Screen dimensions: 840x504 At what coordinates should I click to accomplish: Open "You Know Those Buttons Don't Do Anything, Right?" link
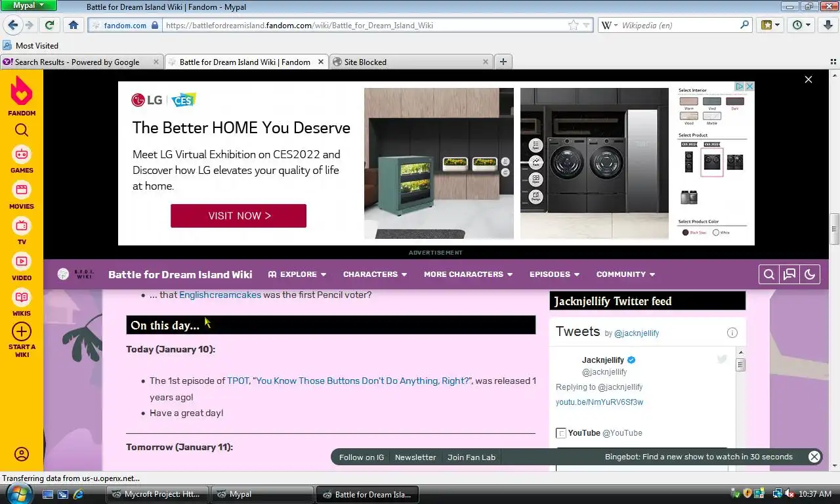362,381
